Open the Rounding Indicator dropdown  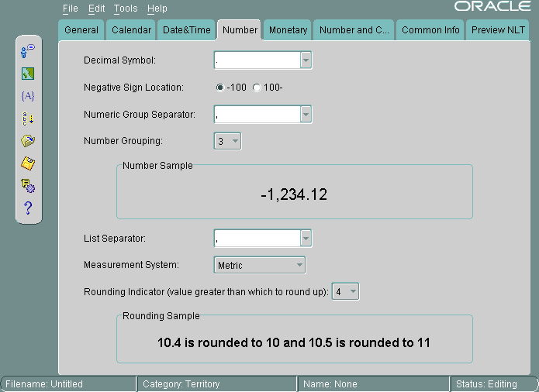pos(353,291)
